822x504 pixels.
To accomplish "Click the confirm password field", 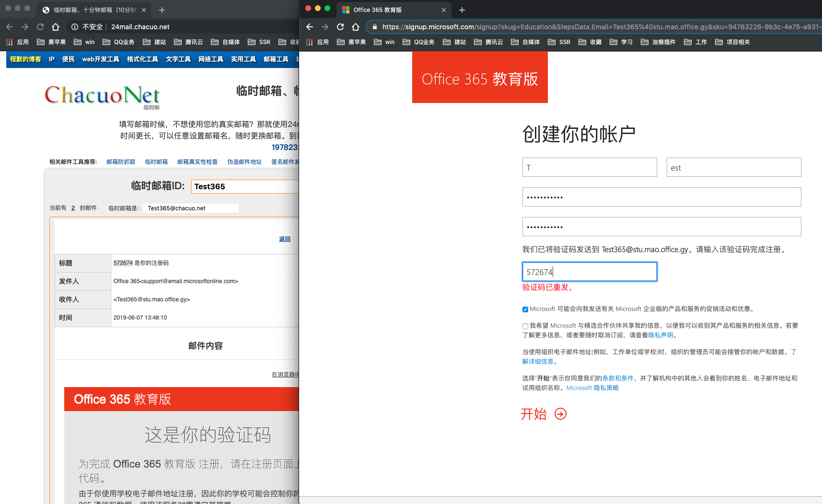I will point(662,227).
